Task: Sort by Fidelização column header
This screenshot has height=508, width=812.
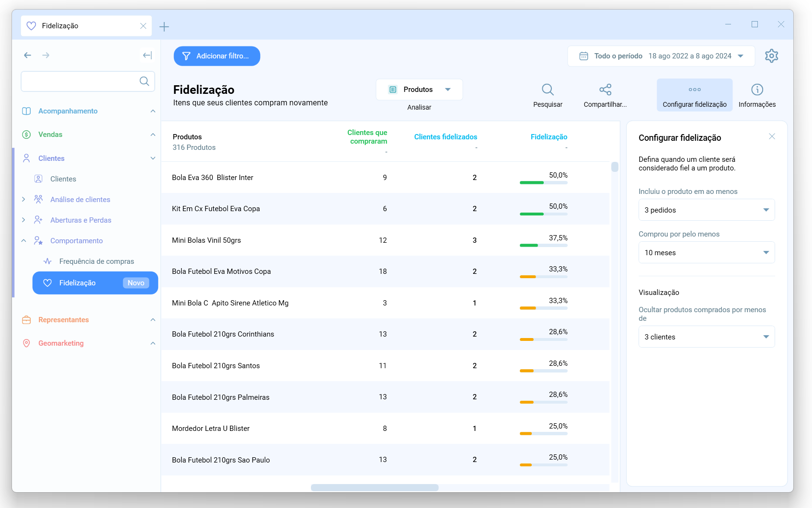Action: pos(549,137)
